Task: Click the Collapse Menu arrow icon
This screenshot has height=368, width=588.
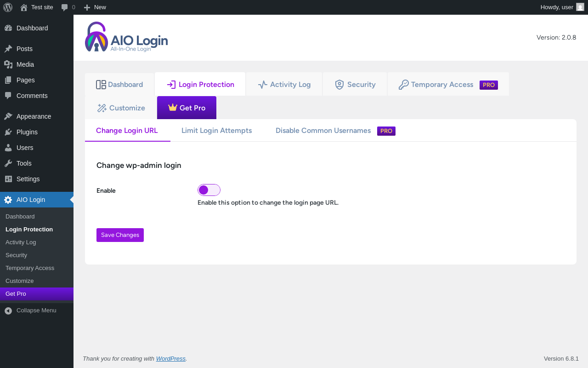Action: (8, 311)
